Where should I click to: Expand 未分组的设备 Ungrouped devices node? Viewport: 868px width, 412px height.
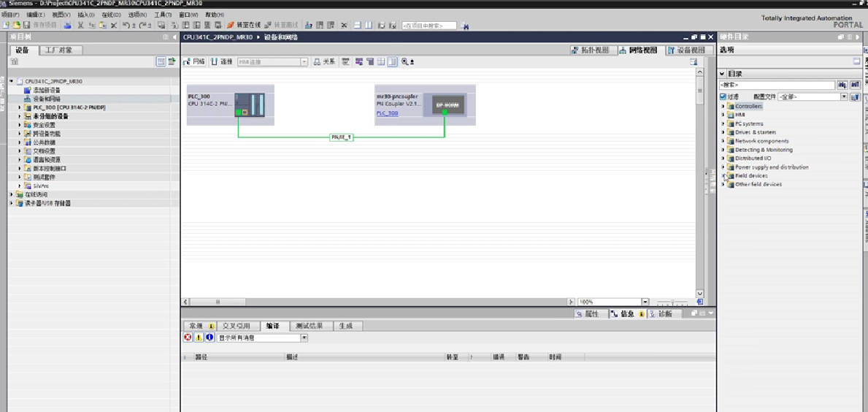[x=20, y=116]
